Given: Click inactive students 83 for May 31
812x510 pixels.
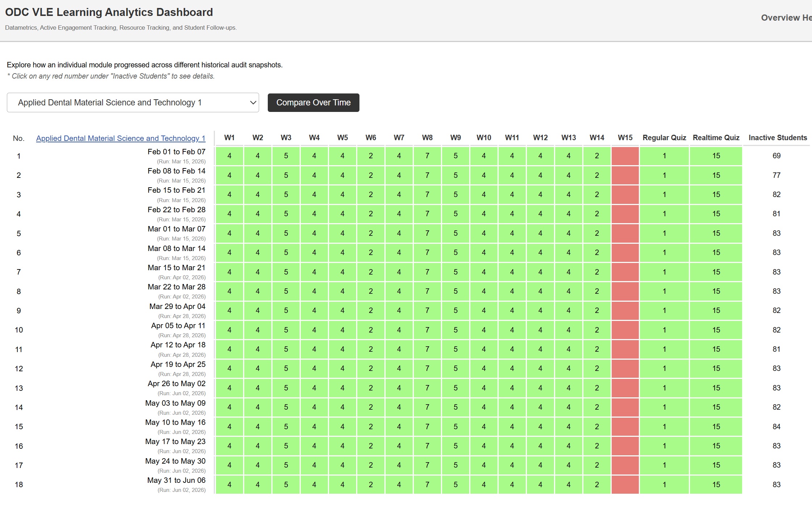Looking at the screenshot, I should tap(776, 485).
